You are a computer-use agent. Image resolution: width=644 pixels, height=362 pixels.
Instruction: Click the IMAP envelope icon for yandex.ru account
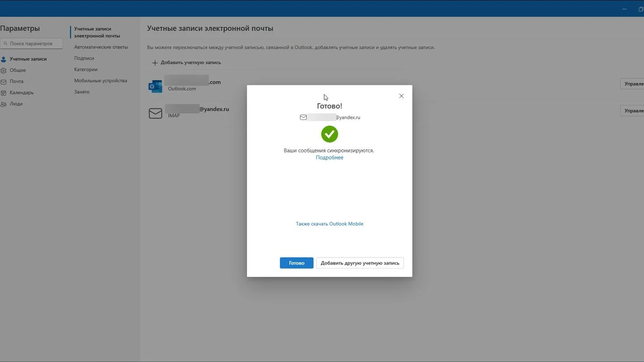155,114
